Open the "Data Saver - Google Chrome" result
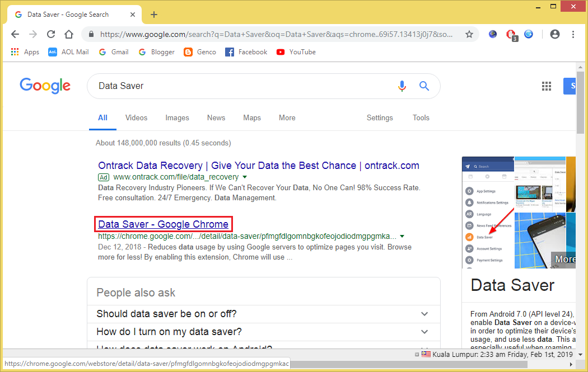 (163, 224)
